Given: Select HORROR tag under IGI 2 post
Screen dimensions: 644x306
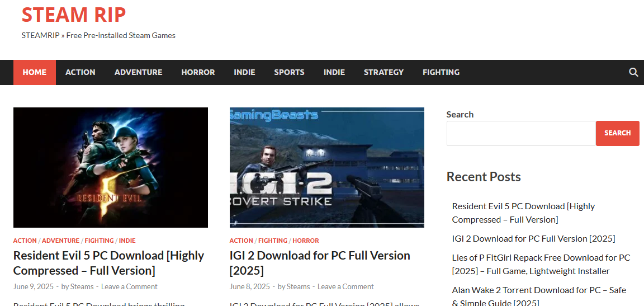Looking at the screenshot, I should [306, 241].
